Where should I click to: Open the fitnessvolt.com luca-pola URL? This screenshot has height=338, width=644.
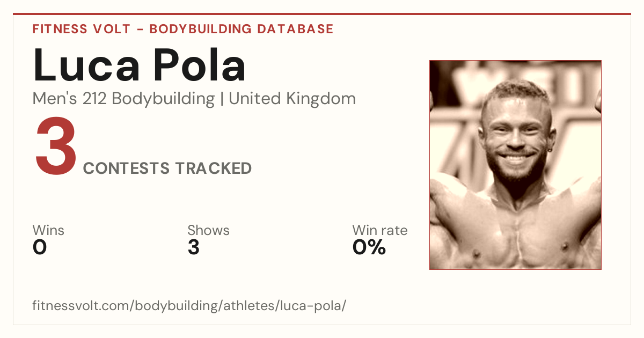click(x=189, y=306)
